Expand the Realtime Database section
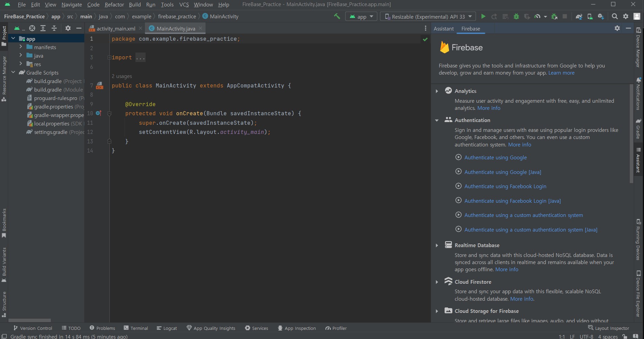Viewport: 644px width, 339px height. pos(437,245)
